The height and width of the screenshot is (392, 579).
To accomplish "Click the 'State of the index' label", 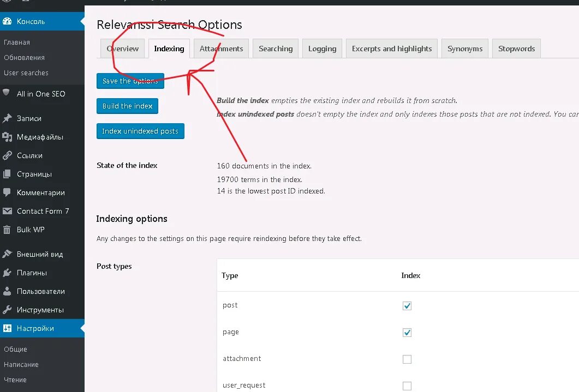I will [x=127, y=165].
